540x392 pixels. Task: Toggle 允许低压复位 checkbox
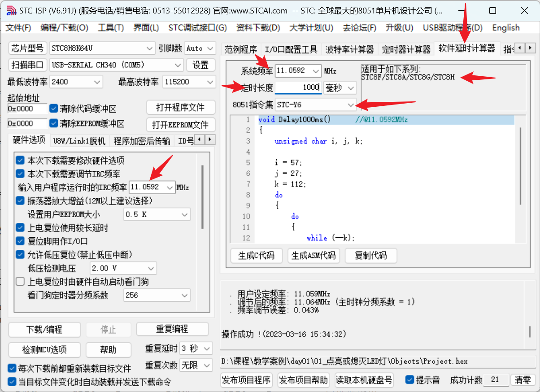[20, 255]
